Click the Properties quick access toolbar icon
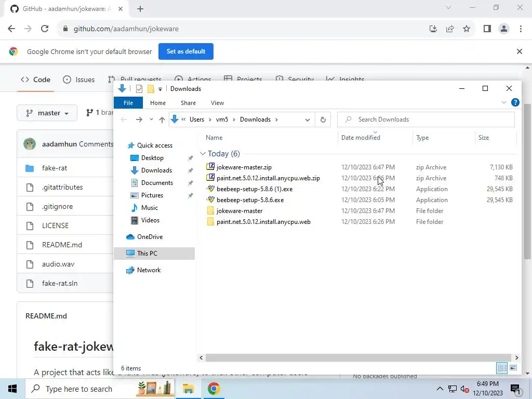532x399 pixels. [x=139, y=89]
